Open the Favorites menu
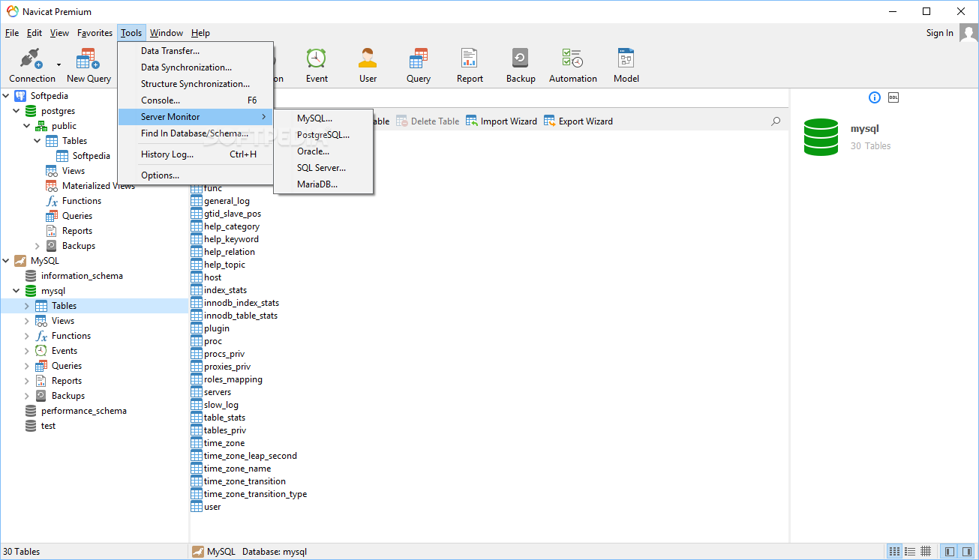Screen dimensions: 979x560 pos(95,33)
